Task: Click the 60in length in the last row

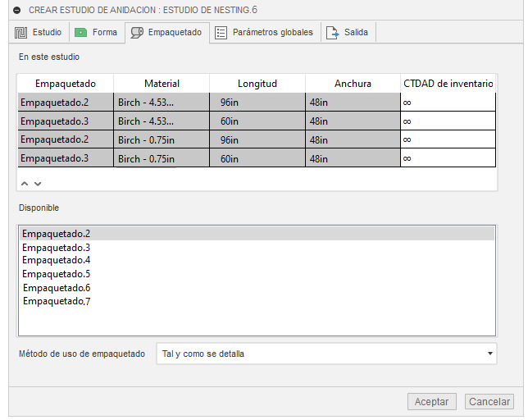Action: [257, 158]
